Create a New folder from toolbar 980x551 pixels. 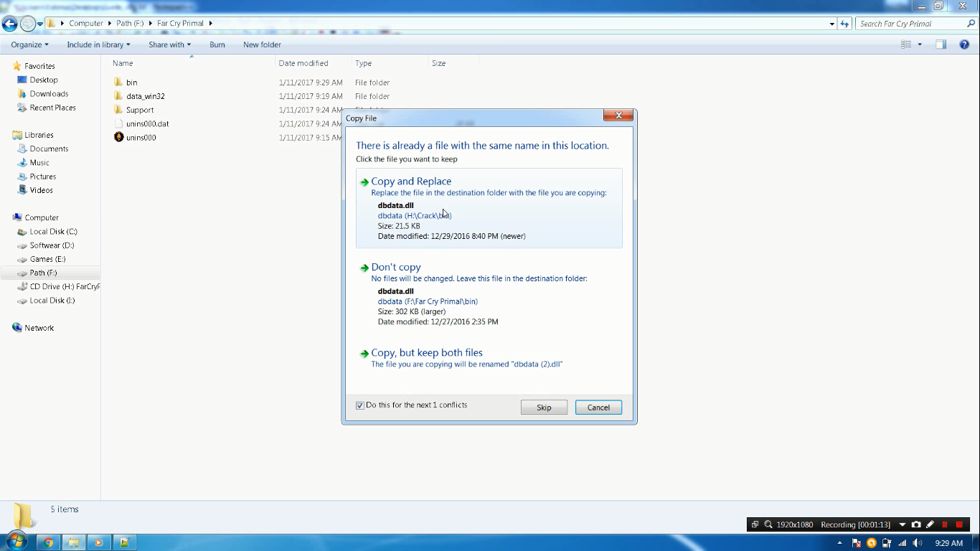coord(262,44)
